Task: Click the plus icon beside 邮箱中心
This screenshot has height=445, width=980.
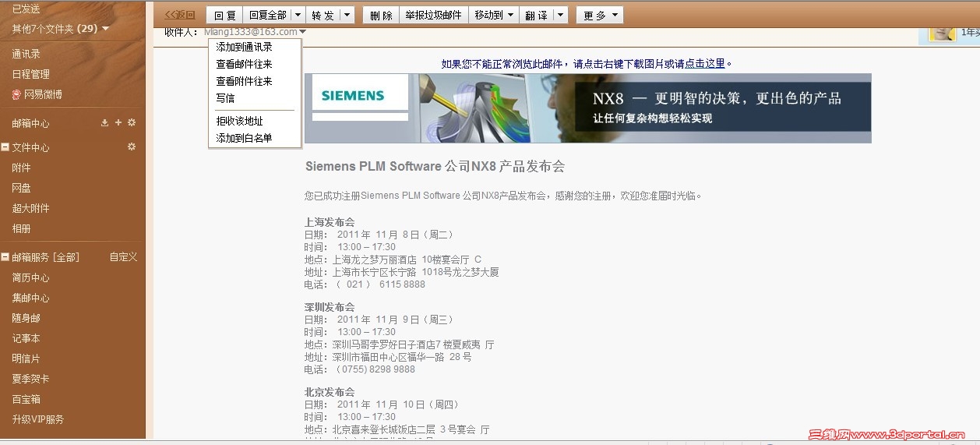Action: click(118, 122)
